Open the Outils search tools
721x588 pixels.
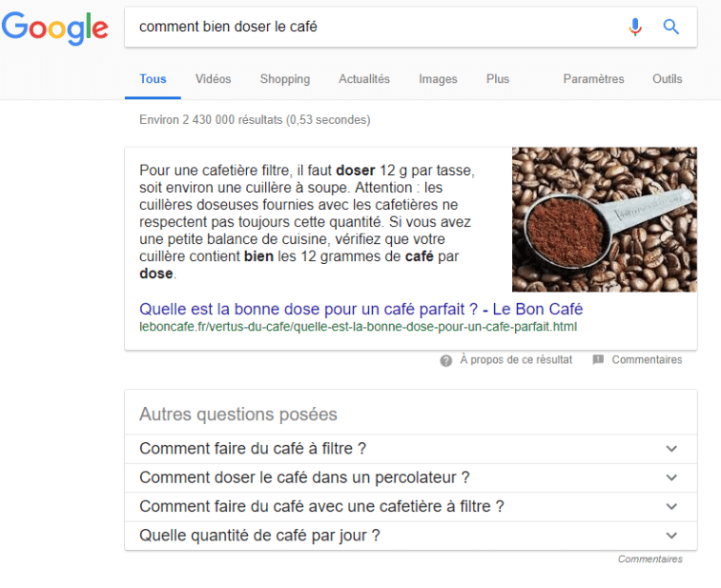668,79
